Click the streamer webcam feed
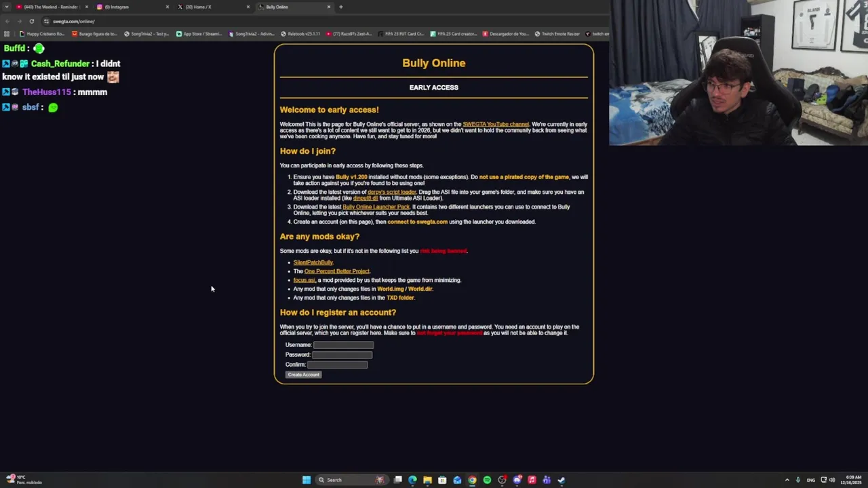 [738, 73]
